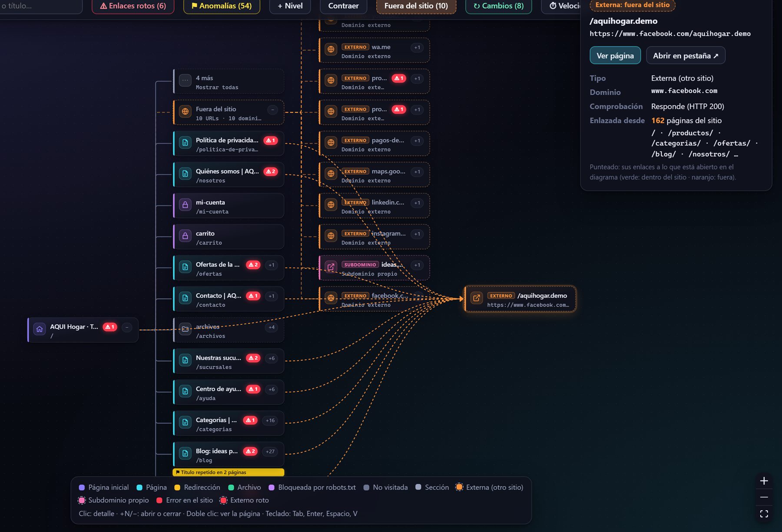Collapse the Fuera del sitio group
The height and width of the screenshot is (532, 782).
click(272, 109)
